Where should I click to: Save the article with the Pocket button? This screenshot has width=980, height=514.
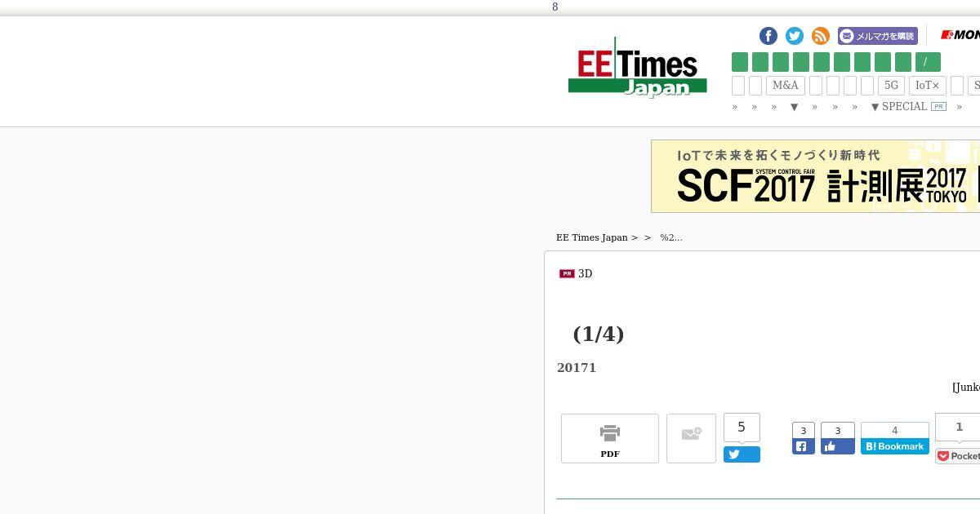pyautogui.click(x=958, y=456)
